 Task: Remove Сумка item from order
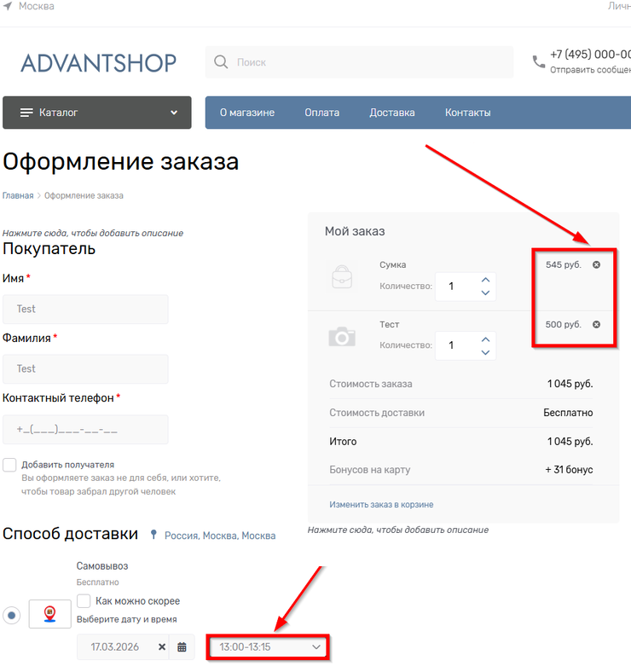(x=596, y=265)
